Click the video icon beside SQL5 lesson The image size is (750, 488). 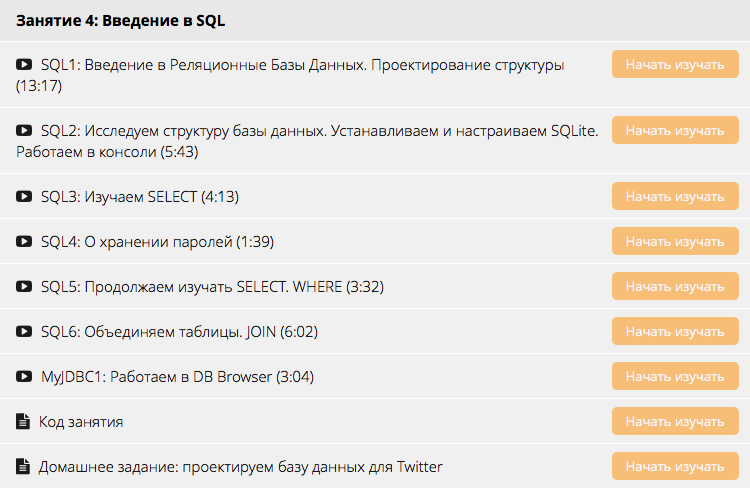(x=25, y=287)
